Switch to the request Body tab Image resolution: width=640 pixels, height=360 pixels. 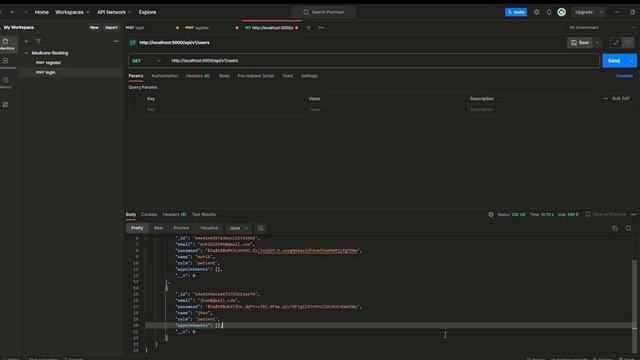(x=224, y=76)
